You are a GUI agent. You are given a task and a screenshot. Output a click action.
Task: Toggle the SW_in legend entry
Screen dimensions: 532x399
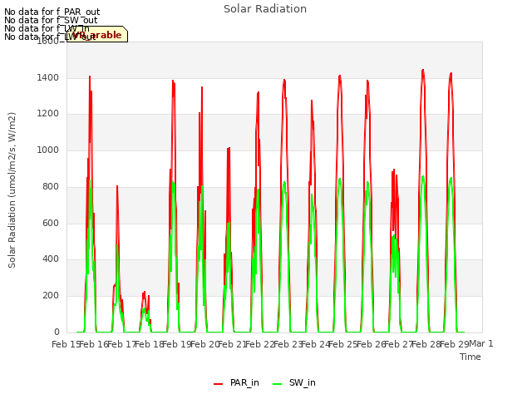[x=294, y=382]
